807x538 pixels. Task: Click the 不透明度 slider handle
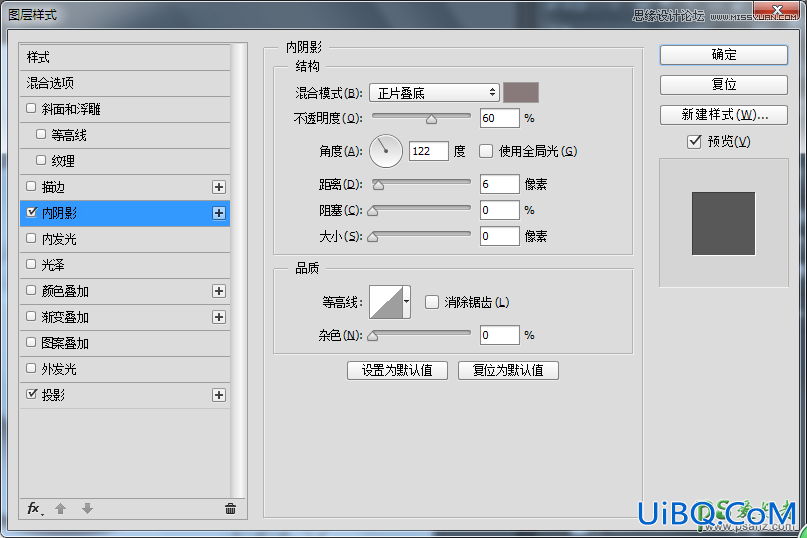point(431,119)
